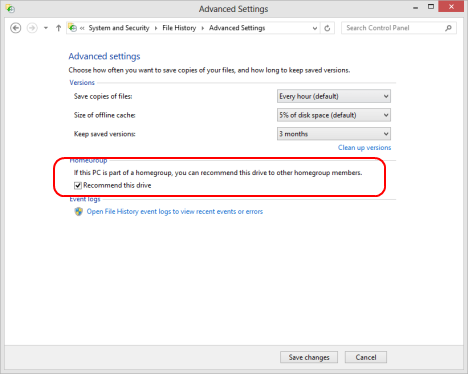The width and height of the screenshot is (468, 374).
Task: Open Save copies of files dropdown
Action: (334, 96)
